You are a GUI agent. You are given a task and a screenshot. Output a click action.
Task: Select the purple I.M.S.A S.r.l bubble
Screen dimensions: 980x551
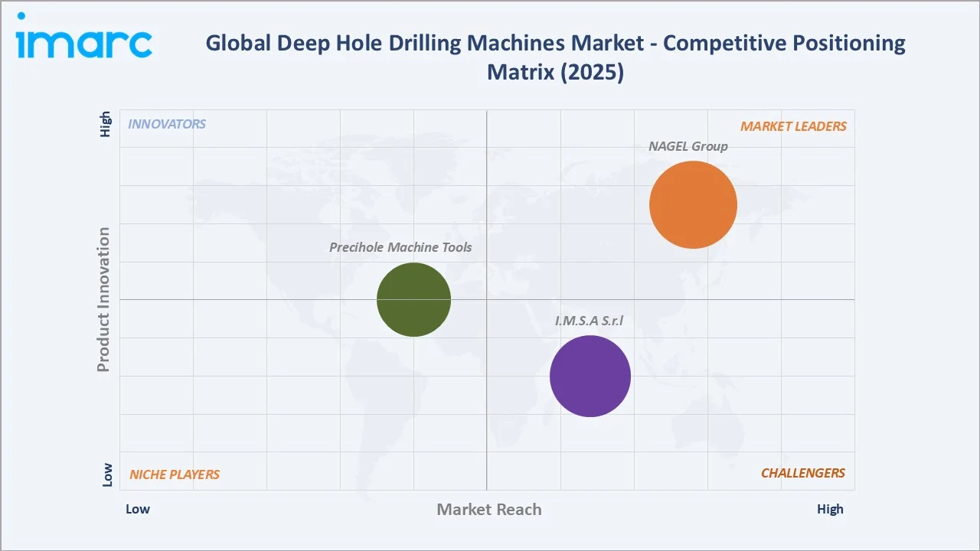pos(590,376)
